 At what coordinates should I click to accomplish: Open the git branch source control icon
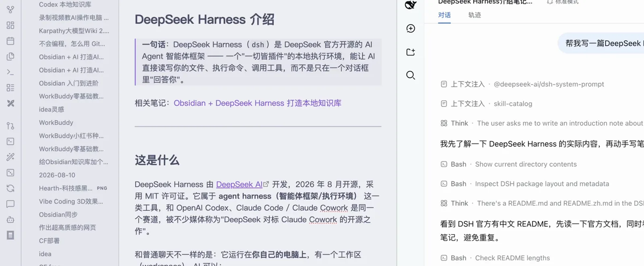coord(10,126)
